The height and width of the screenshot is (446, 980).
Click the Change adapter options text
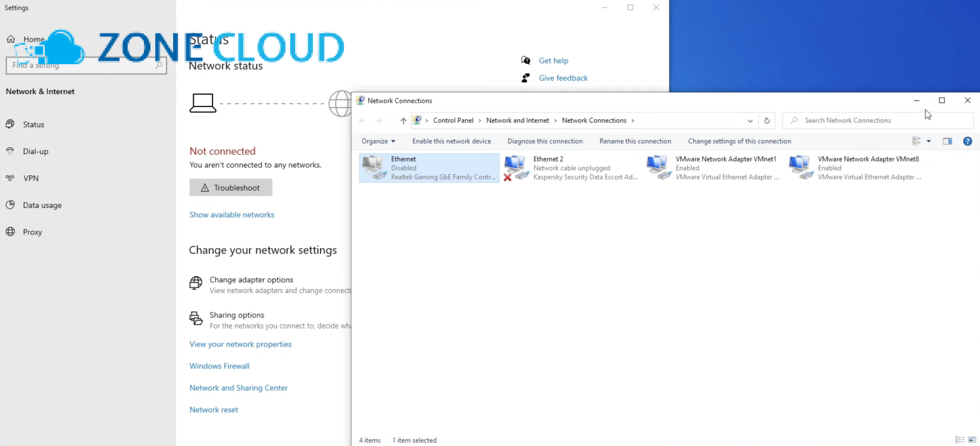251,280
